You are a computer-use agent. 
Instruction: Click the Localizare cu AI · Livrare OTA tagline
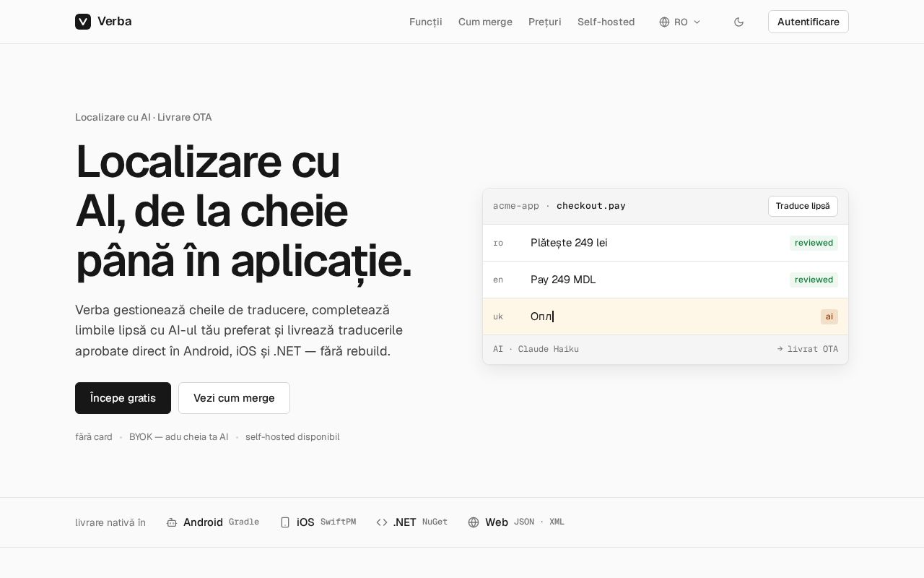144,117
